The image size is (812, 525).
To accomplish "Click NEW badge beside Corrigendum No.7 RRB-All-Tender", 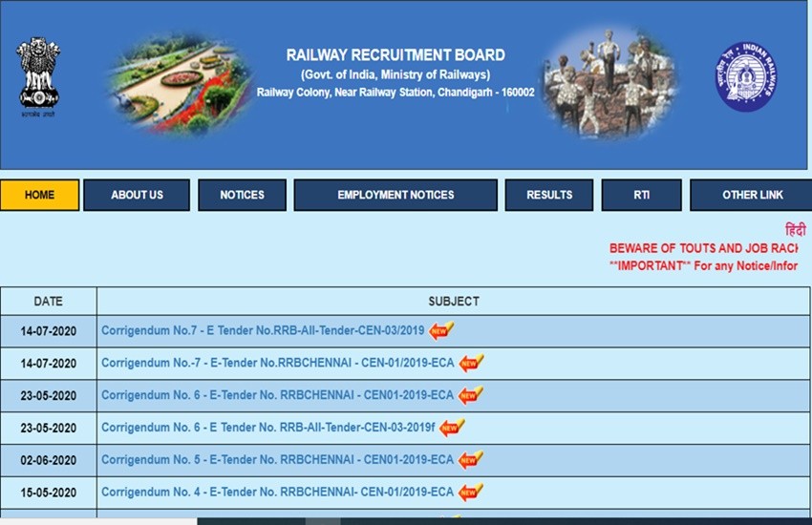I will click(x=440, y=331).
